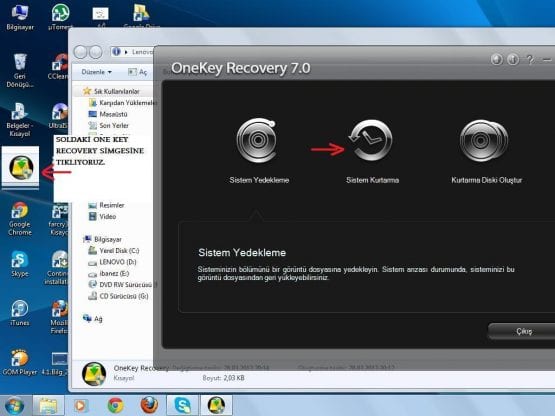The height and width of the screenshot is (416, 555).
Task: Select DVD RW Sürücüsü in Explorer
Action: 122,285
